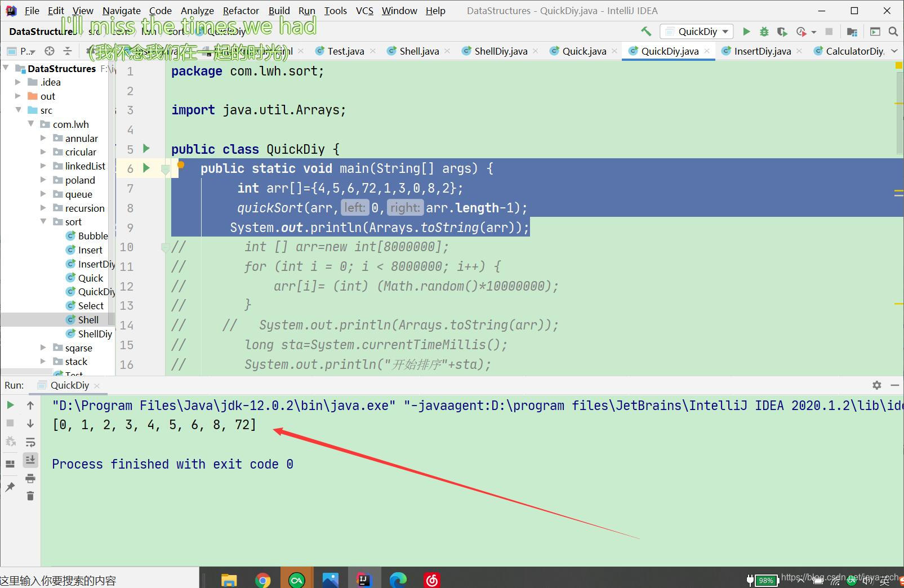
Task: Collapse the src folder
Action: point(18,110)
